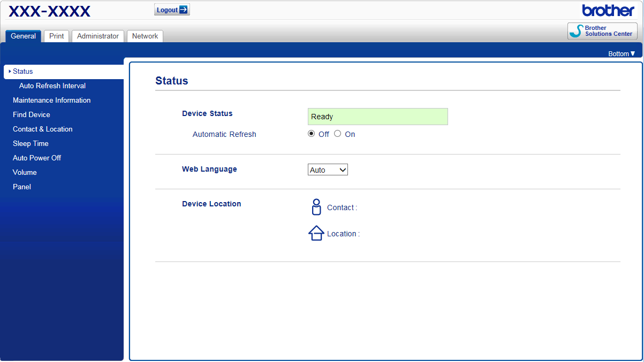Click the Status page heading
This screenshot has width=644, height=362.
coord(172,81)
